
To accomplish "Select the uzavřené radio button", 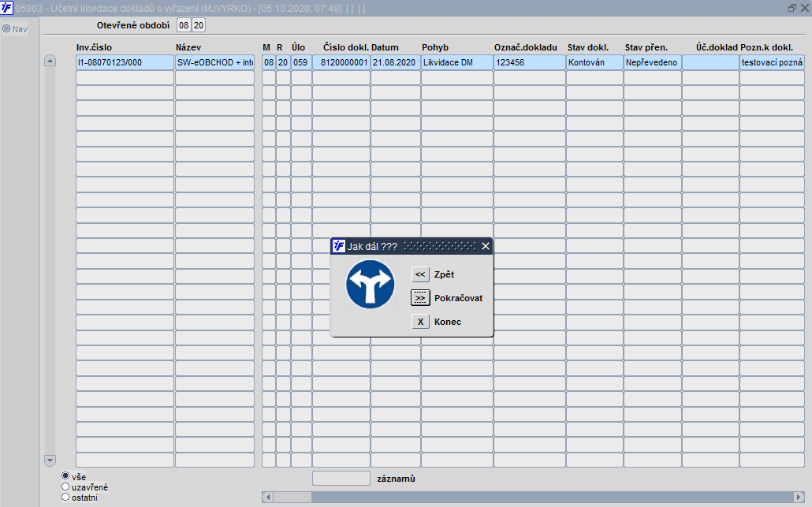I will pyautogui.click(x=65, y=486).
